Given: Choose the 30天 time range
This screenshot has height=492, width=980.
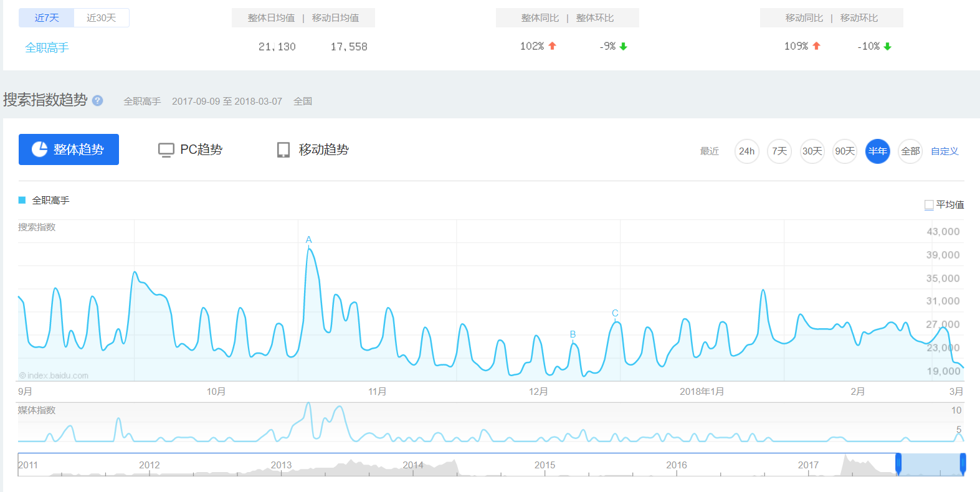Looking at the screenshot, I should click(x=812, y=151).
